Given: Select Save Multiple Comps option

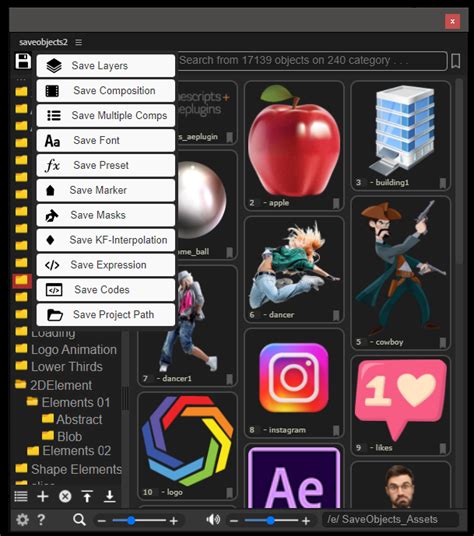Looking at the screenshot, I should (x=106, y=116).
